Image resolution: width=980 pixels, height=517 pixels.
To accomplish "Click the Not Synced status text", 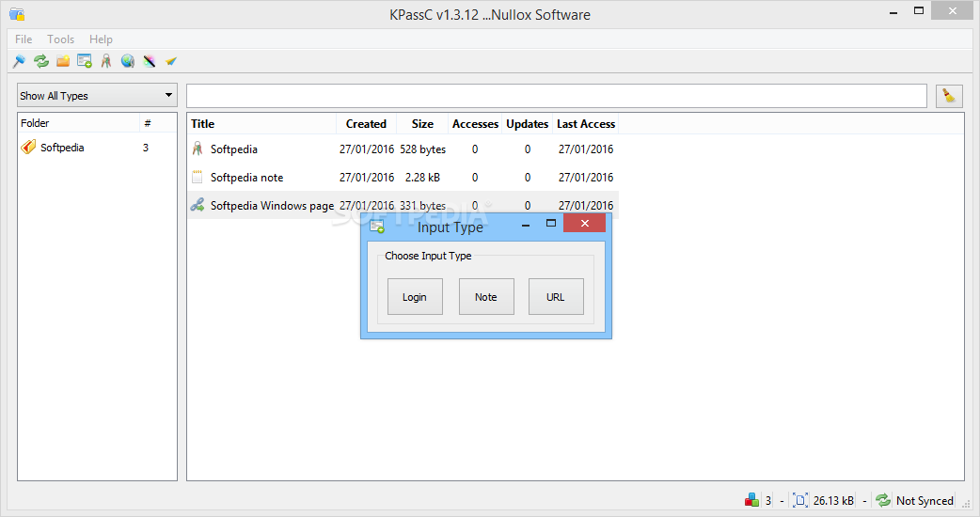I will coord(925,501).
